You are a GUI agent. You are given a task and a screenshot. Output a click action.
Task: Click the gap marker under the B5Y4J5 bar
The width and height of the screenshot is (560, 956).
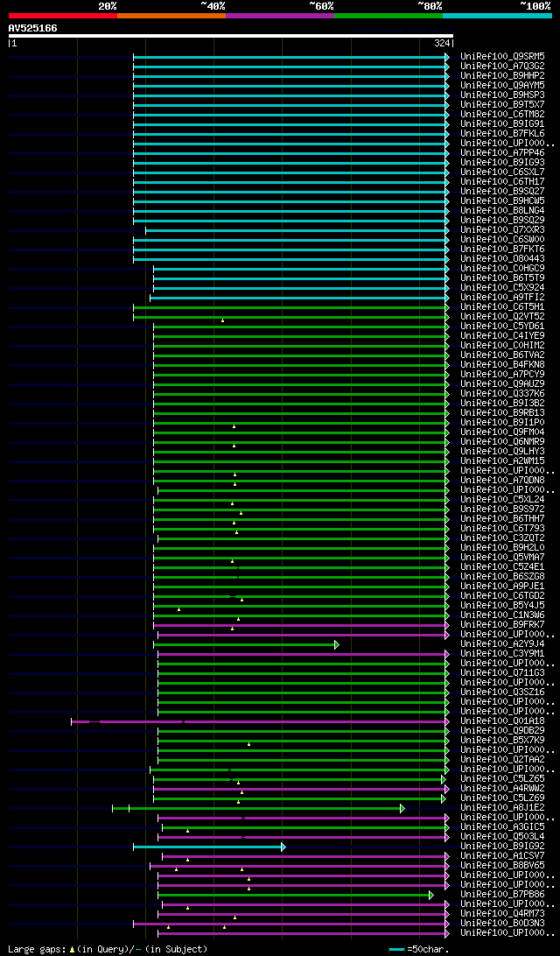pyautogui.click(x=179, y=609)
